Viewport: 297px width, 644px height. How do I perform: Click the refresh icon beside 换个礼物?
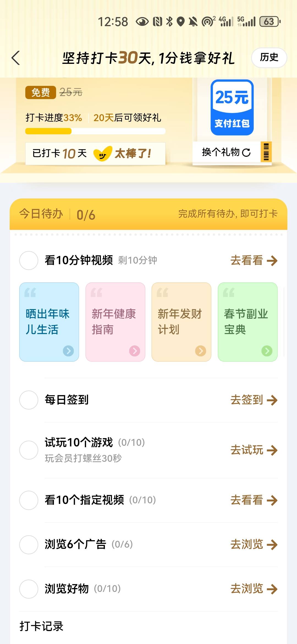tap(246, 152)
